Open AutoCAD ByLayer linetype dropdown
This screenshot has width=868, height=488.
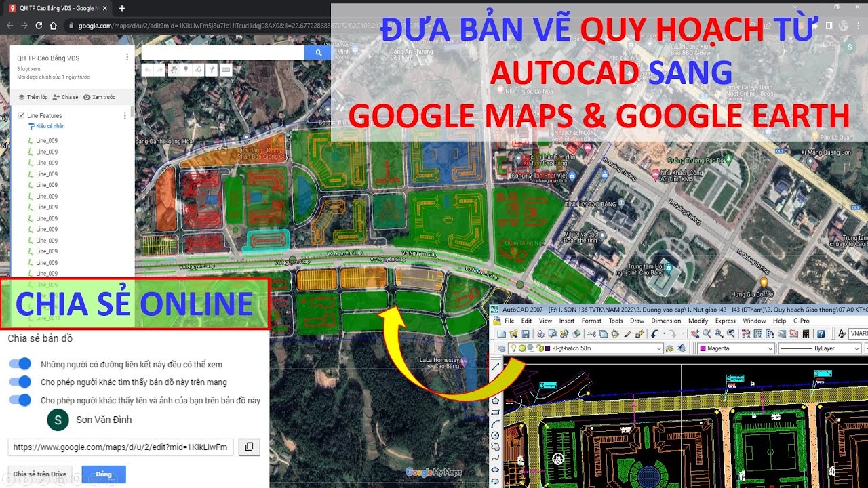[x=820, y=348]
